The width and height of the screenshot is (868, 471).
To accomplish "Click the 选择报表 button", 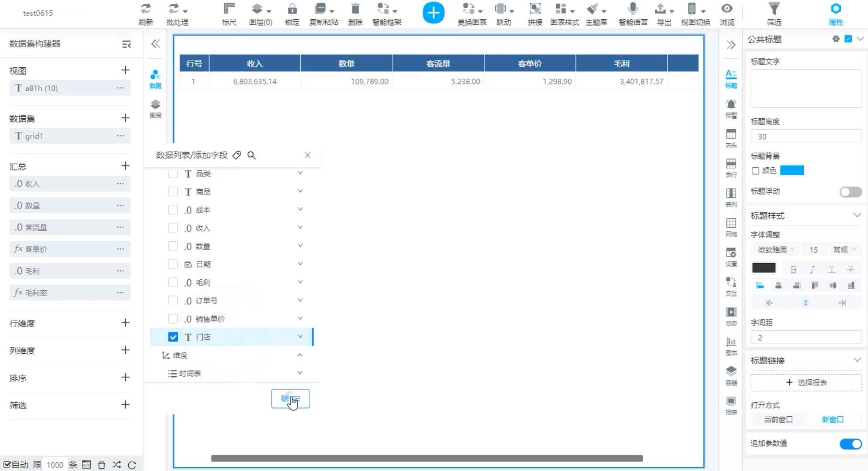I will tap(806, 382).
